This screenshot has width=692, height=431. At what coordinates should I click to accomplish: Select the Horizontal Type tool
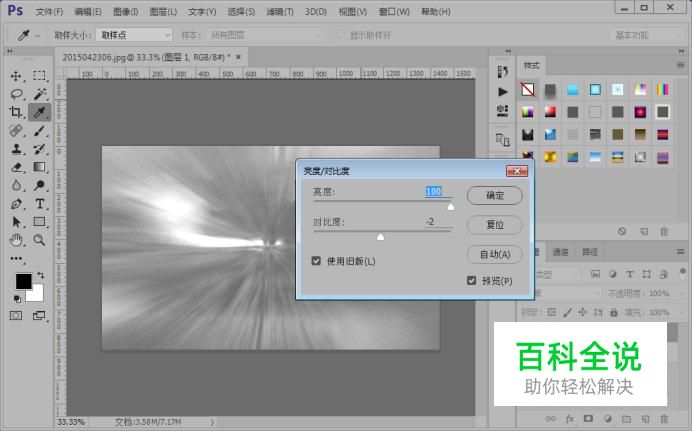coord(40,204)
